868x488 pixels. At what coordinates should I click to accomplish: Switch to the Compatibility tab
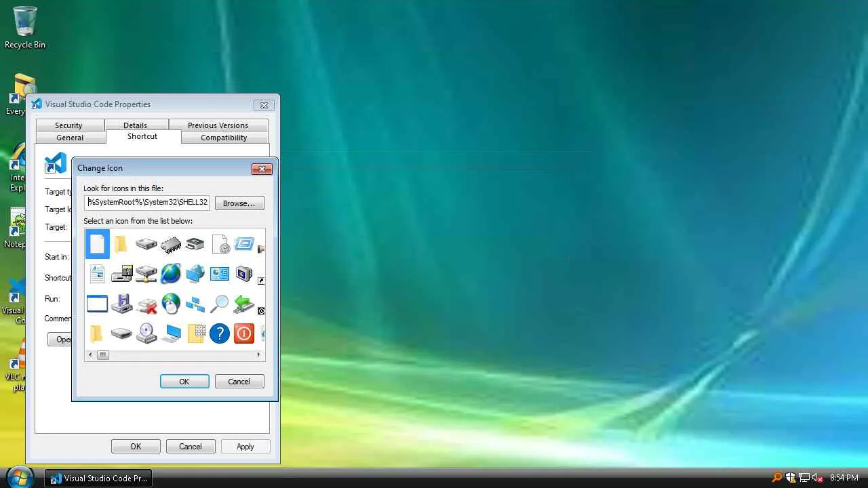pos(224,138)
